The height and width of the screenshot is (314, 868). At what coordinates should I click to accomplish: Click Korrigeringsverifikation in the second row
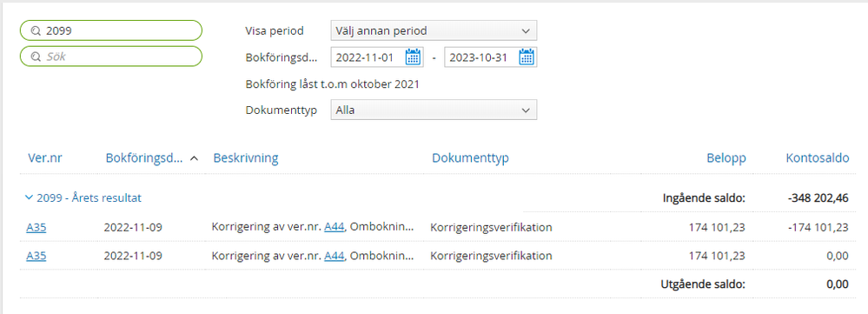492,256
